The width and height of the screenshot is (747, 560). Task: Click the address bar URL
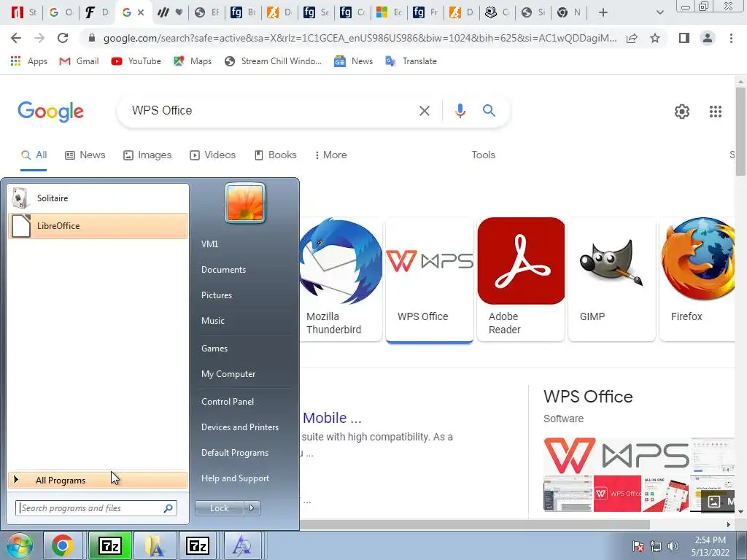(360, 38)
